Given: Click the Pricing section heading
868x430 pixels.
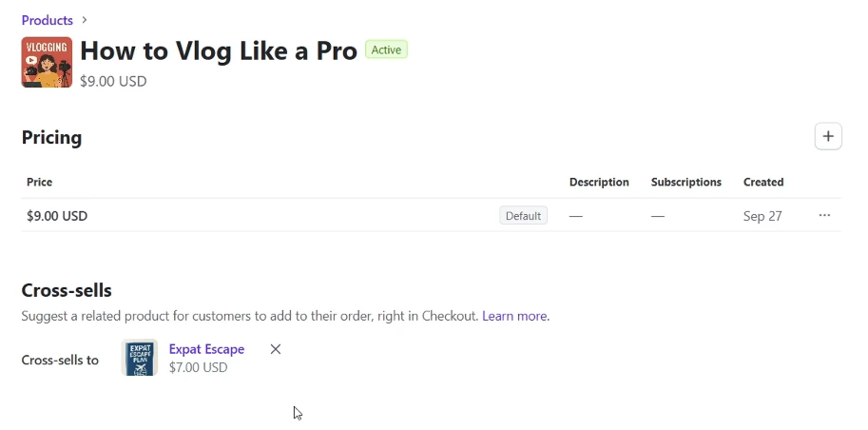Looking at the screenshot, I should (51, 138).
